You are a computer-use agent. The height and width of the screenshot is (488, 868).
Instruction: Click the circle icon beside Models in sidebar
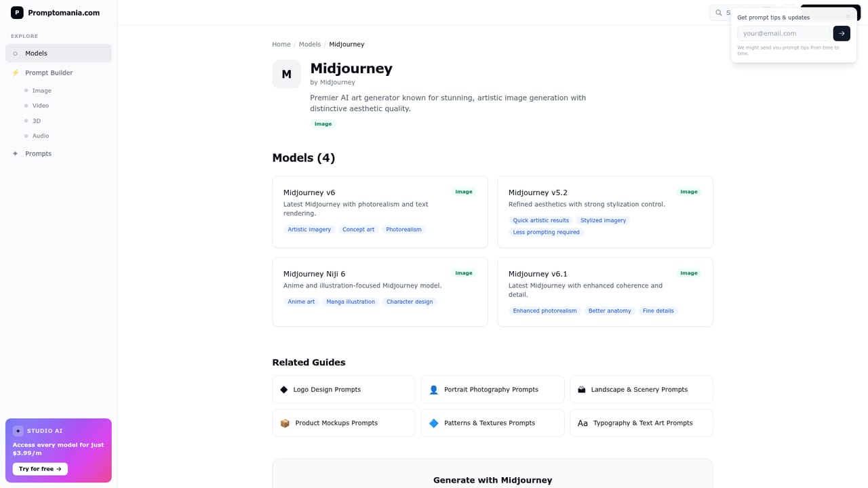click(x=16, y=54)
